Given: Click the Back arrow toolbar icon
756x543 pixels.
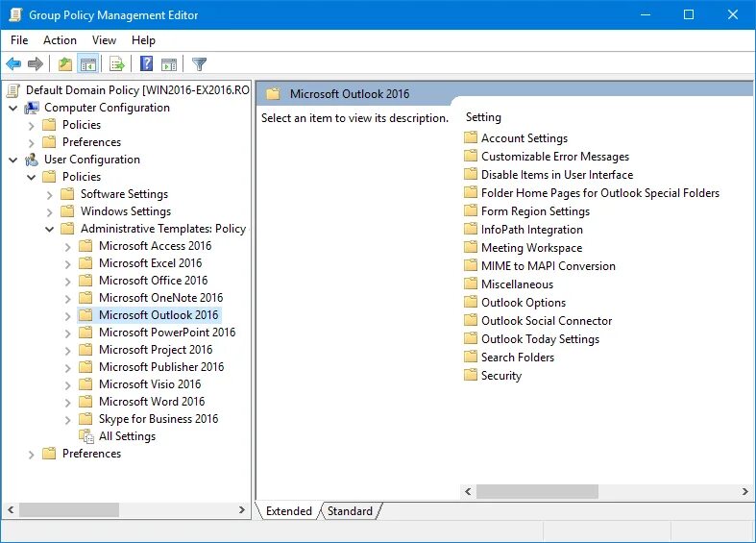Looking at the screenshot, I should point(13,63).
